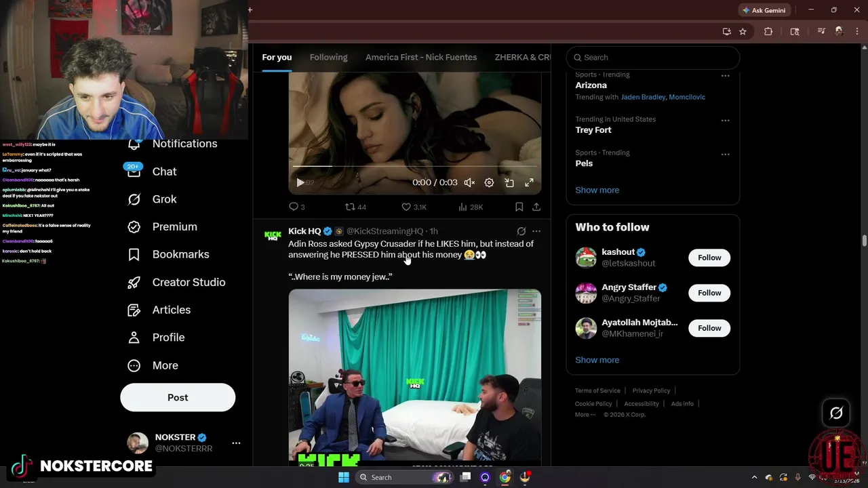Open the Arizona trending topic
This screenshot has height=488, width=868.
click(591, 85)
